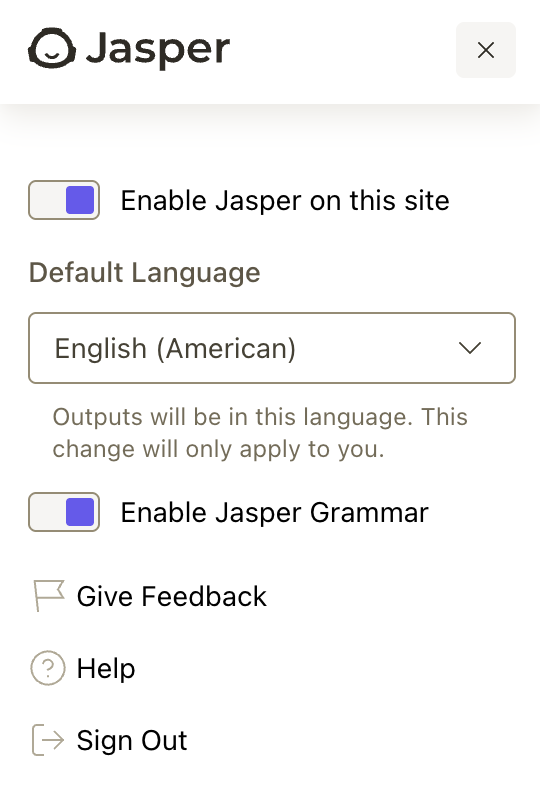Open the Default Language dropdown
Image resolution: width=540 pixels, height=786 pixels.
click(272, 348)
